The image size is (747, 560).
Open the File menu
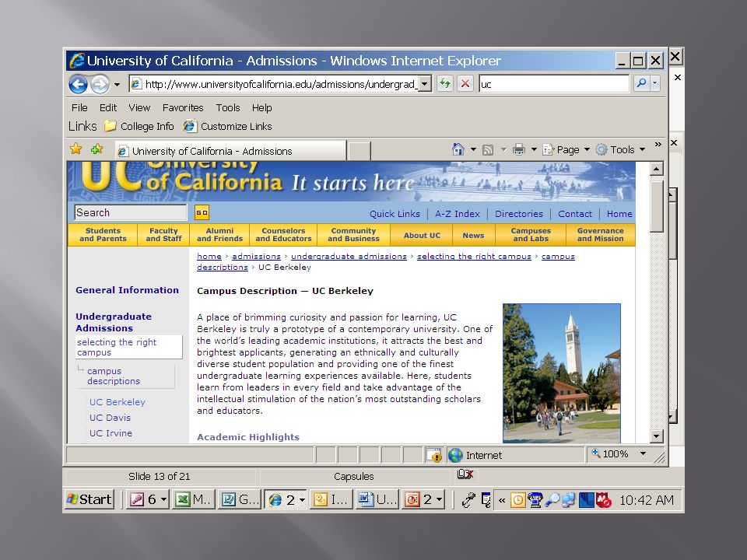79,108
